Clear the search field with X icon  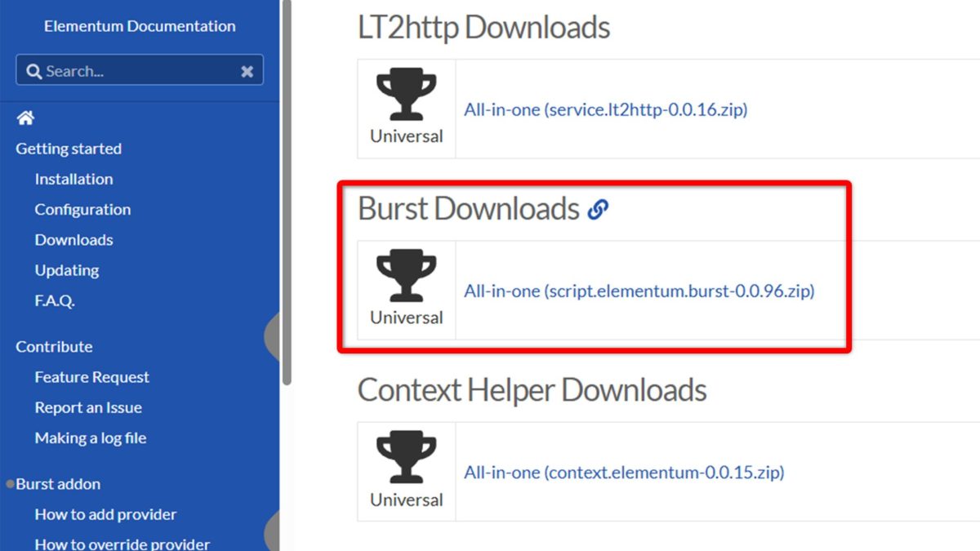tap(247, 72)
